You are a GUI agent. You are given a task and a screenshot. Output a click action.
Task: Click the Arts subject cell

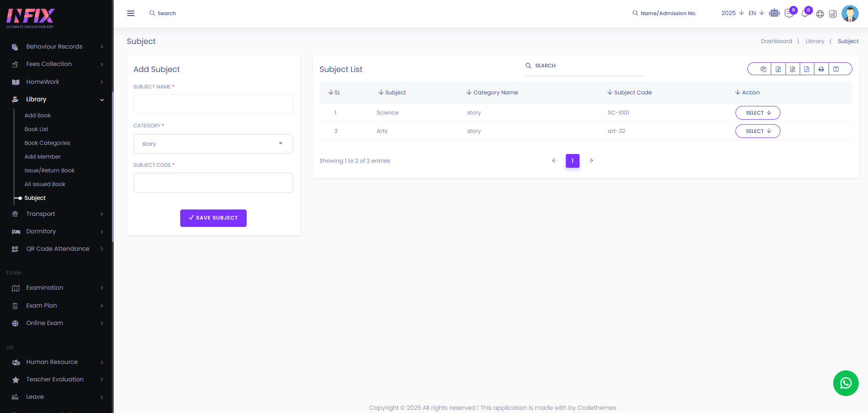tap(382, 131)
